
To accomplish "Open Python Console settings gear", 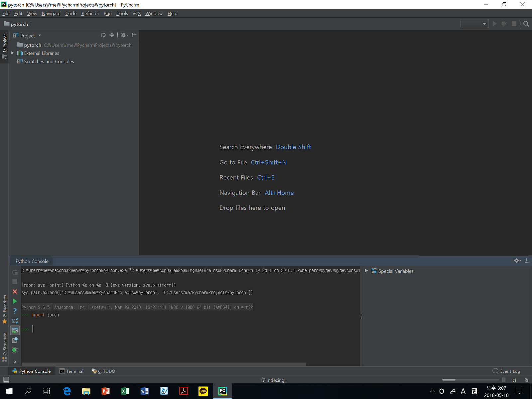I will (x=517, y=261).
